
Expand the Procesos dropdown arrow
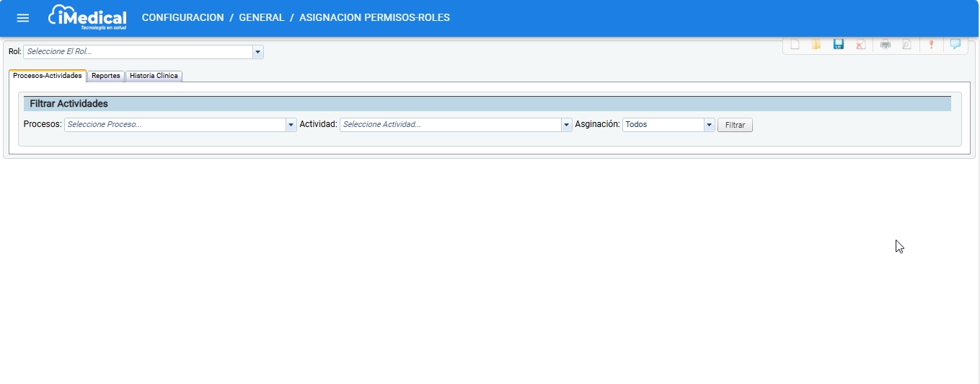coord(291,125)
